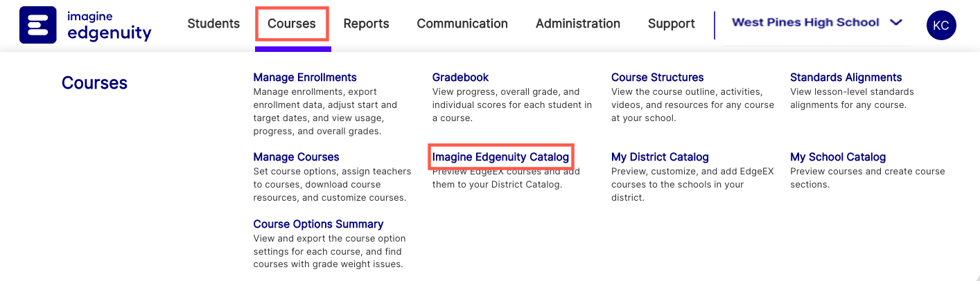Open Course Structures page
This screenshot has height=281, width=980.
click(657, 78)
